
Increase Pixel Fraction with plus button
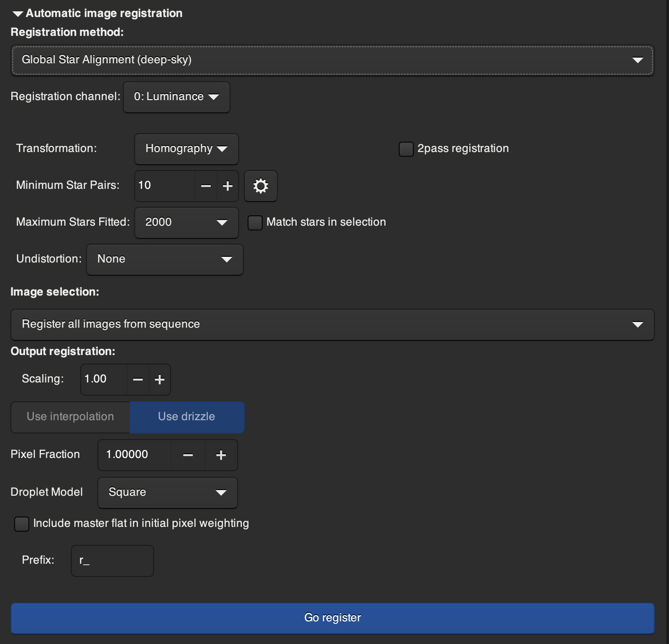tap(221, 455)
